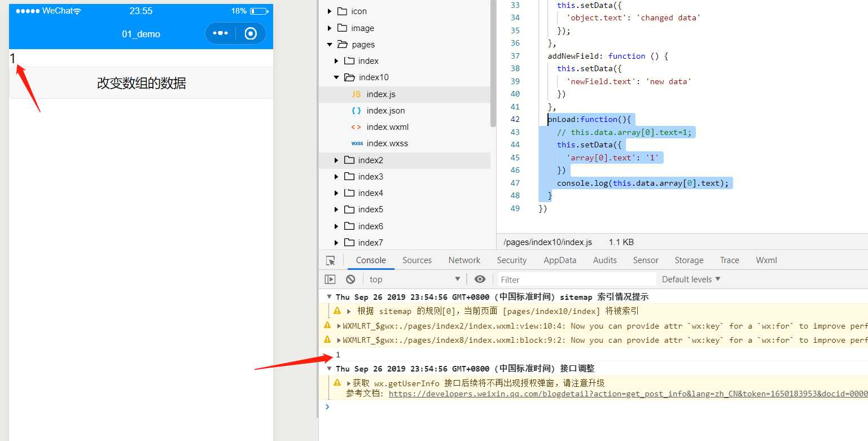Image resolution: width=868 pixels, height=441 pixels.
Task: Collapse the pages folder
Action: 330,45
